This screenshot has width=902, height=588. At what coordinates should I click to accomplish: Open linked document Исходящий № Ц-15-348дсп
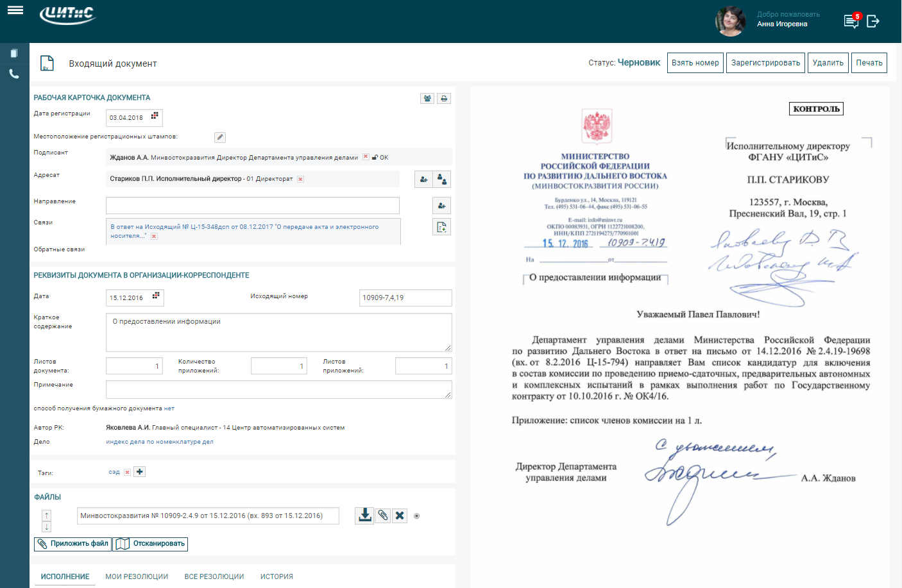(244, 227)
